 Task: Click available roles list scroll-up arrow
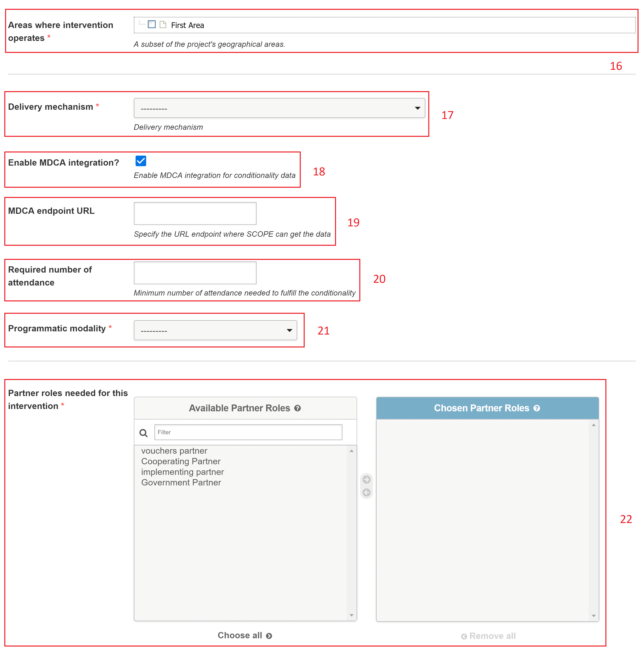(351, 451)
